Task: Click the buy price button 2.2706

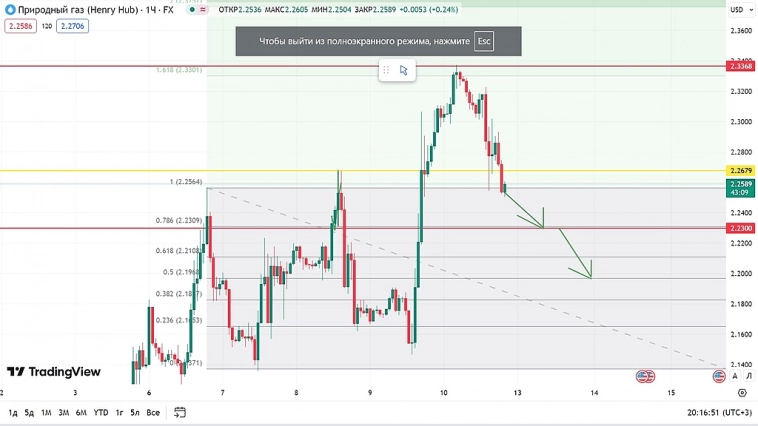Action: point(73,26)
